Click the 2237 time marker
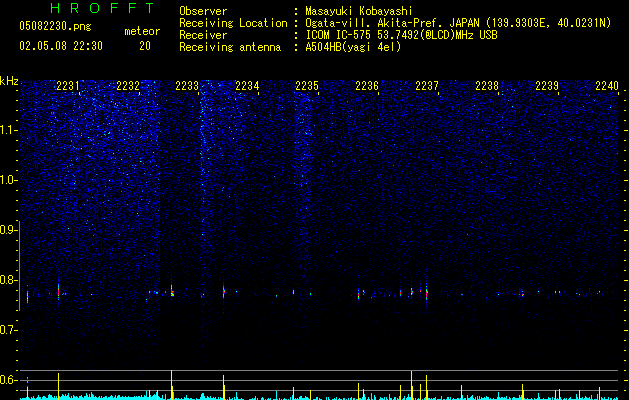Screen dimensions: 629x400 (427, 86)
